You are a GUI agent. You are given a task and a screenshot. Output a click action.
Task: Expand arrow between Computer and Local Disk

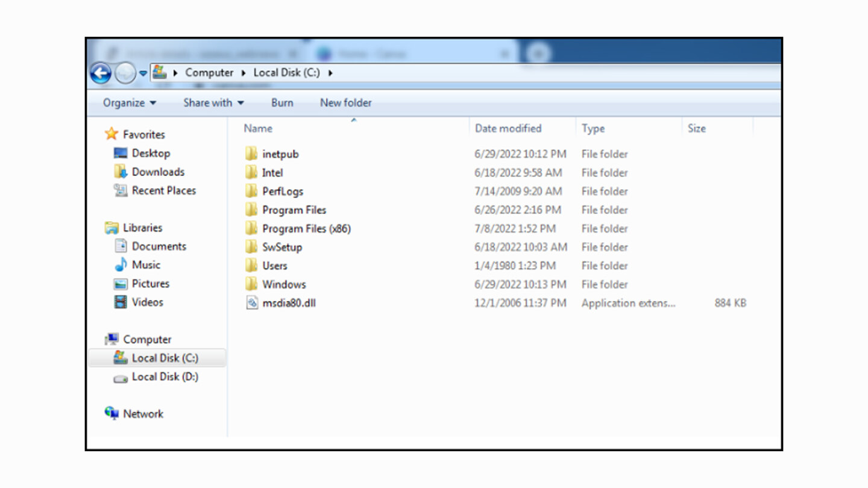tap(244, 73)
